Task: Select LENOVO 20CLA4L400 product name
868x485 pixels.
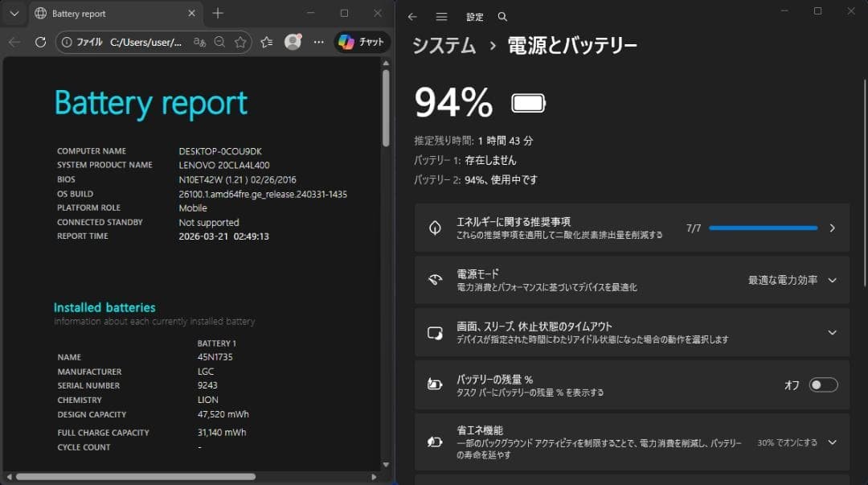Action: click(224, 165)
